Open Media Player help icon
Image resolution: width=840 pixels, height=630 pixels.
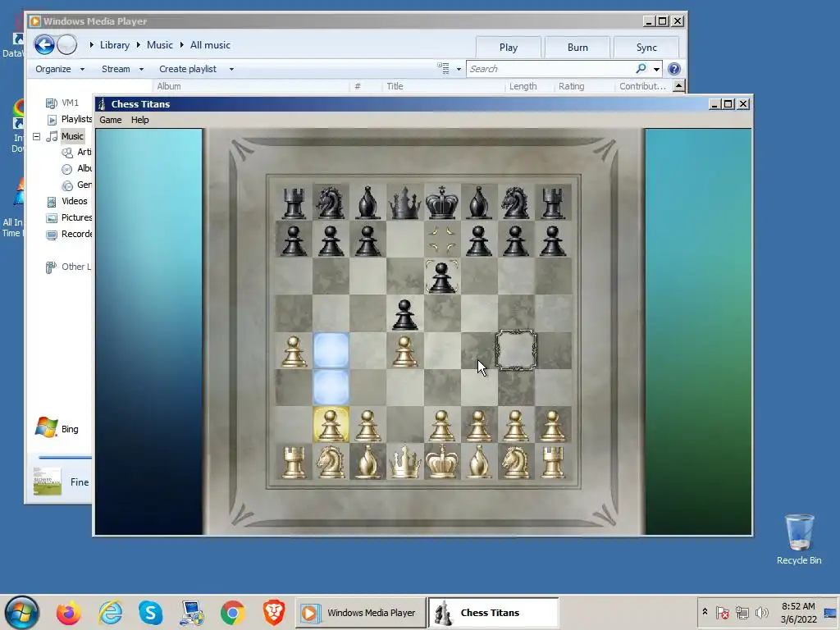[x=674, y=69]
